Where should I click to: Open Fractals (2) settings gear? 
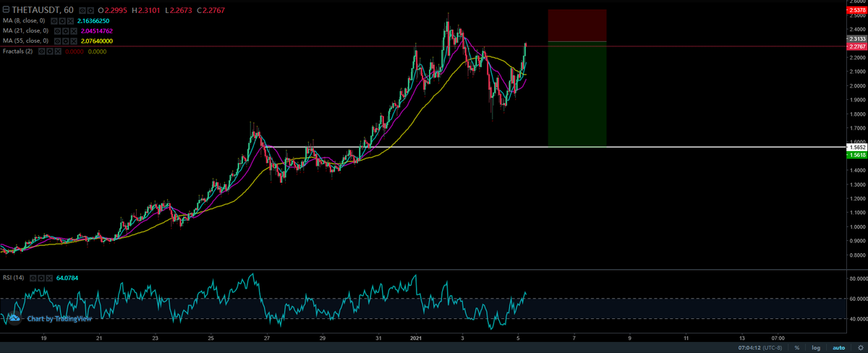pyautogui.click(x=50, y=51)
